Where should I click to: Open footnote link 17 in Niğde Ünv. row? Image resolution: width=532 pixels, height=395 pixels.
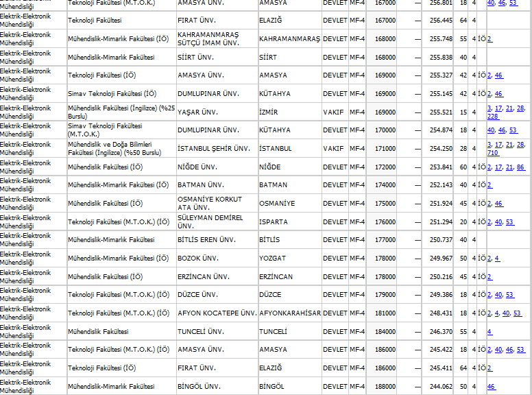[498, 167]
